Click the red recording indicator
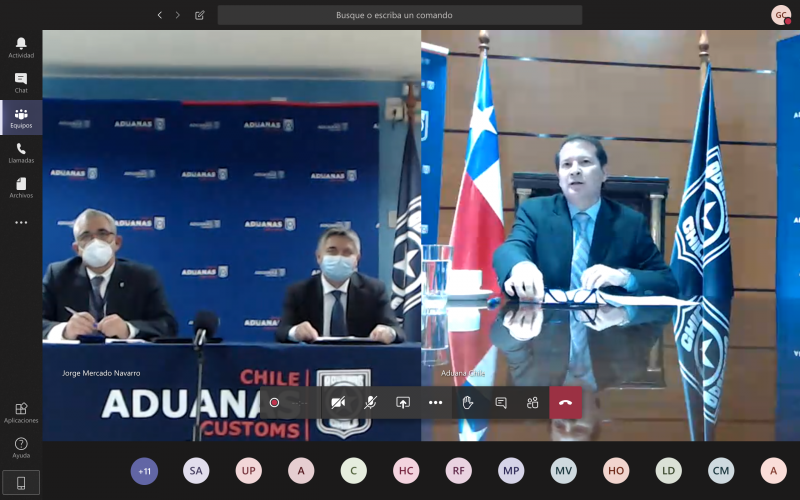800x500 pixels. [274, 403]
